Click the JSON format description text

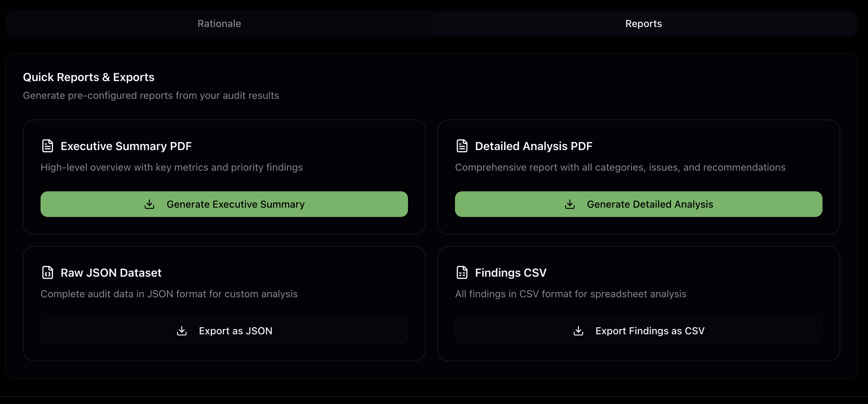pos(169,294)
